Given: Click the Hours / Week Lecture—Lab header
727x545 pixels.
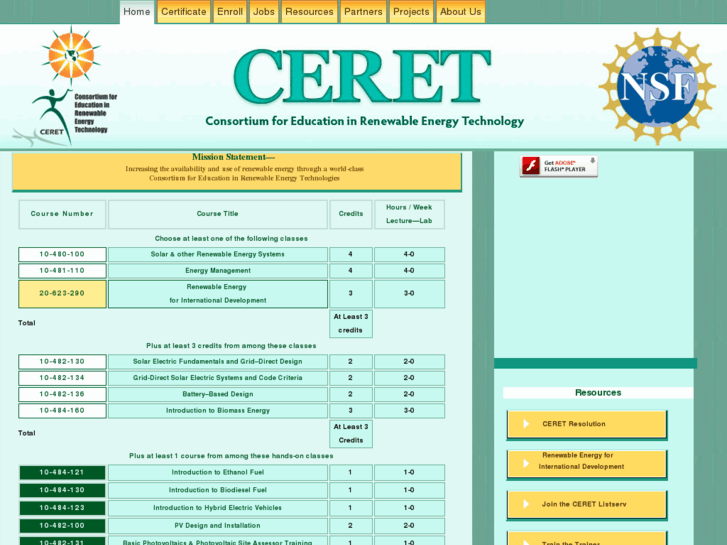Looking at the screenshot, I should tap(409, 214).
